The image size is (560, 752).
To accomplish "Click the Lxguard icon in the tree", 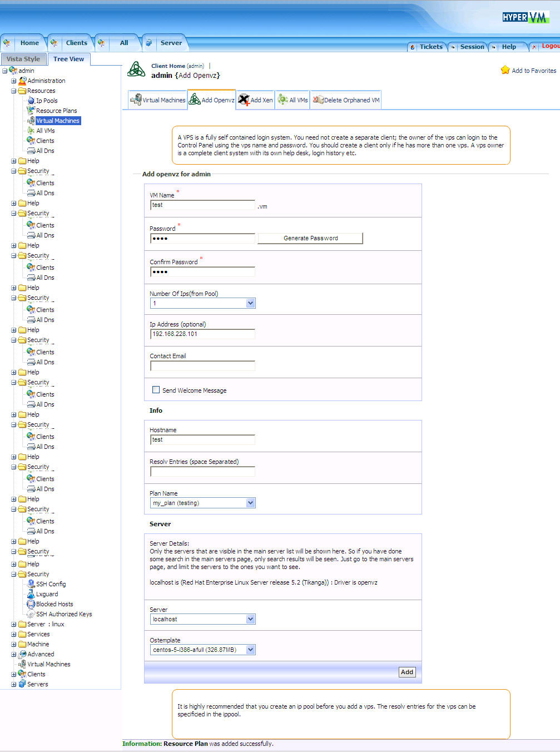I will coord(31,594).
